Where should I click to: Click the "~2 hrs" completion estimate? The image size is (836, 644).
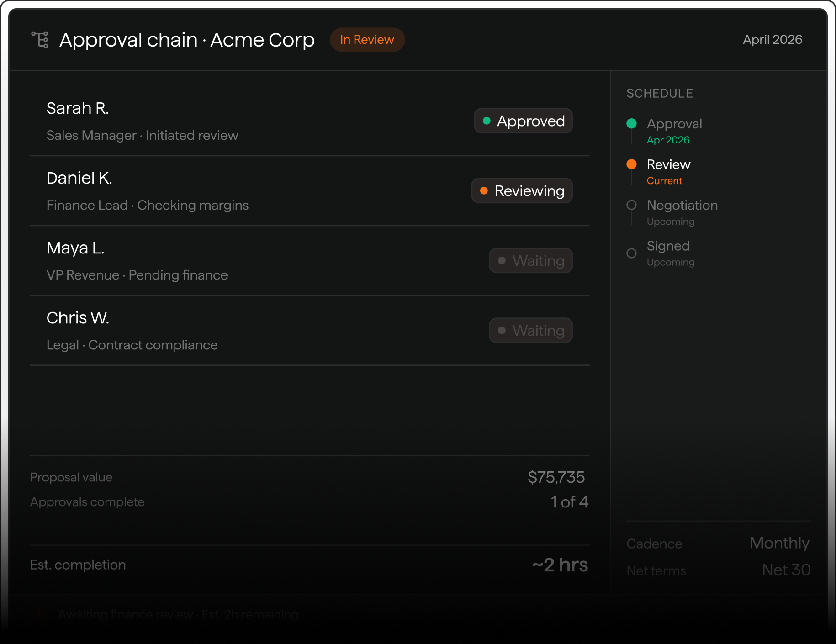pos(560,565)
